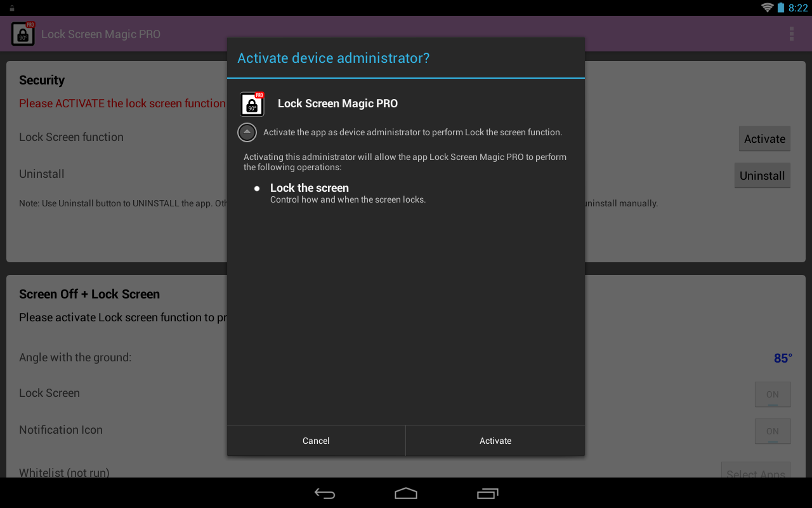812x508 pixels.
Task: Click the 'Security' section heading
Action: click(x=42, y=80)
